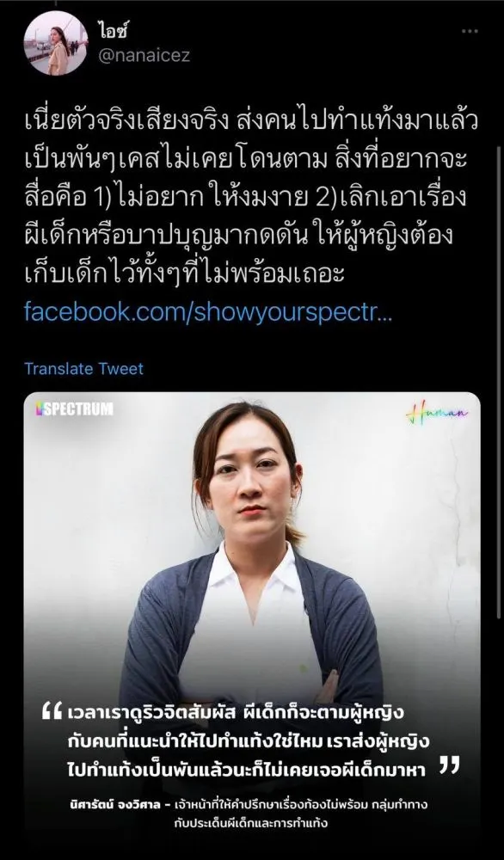Open the profile picture of ไอซ์
Viewport: 504px width, 860px height.
[55, 43]
